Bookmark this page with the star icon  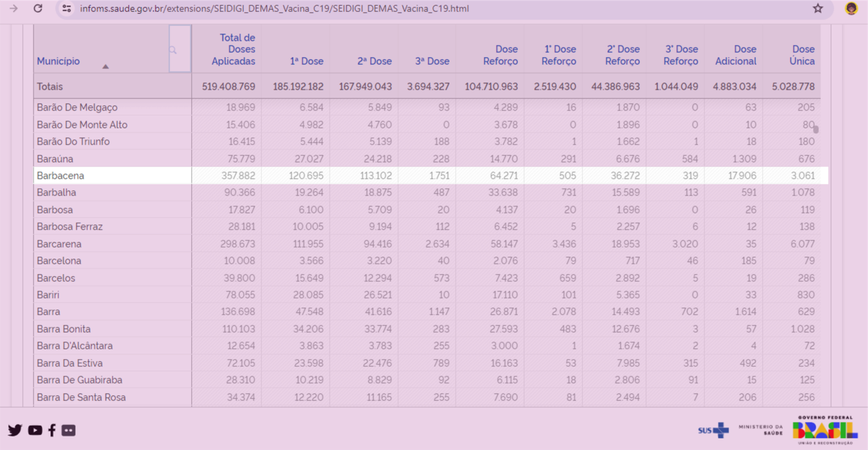click(x=818, y=9)
